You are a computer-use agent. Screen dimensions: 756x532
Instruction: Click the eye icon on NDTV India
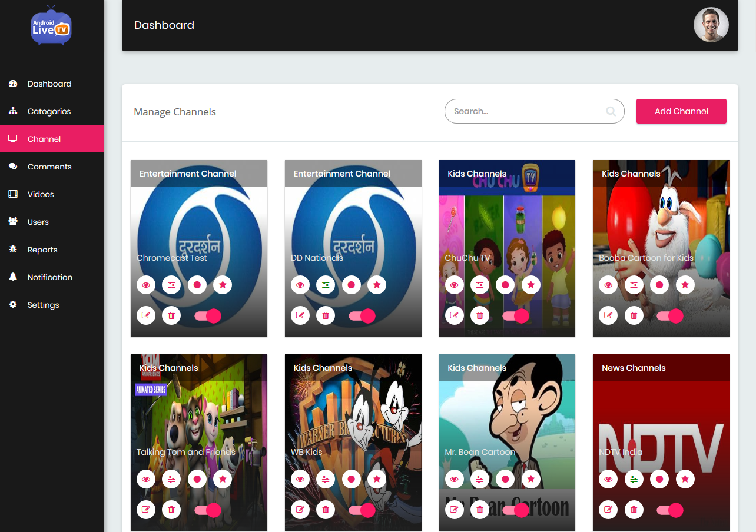click(608, 479)
